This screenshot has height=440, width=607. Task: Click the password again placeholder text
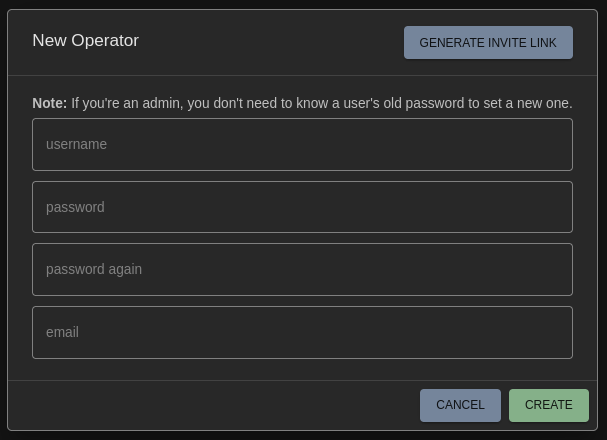94,269
